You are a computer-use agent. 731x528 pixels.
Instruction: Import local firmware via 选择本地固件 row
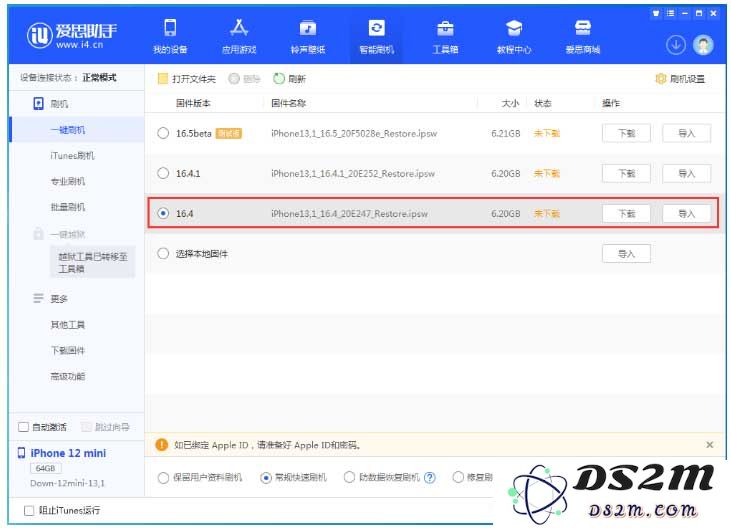tap(626, 254)
